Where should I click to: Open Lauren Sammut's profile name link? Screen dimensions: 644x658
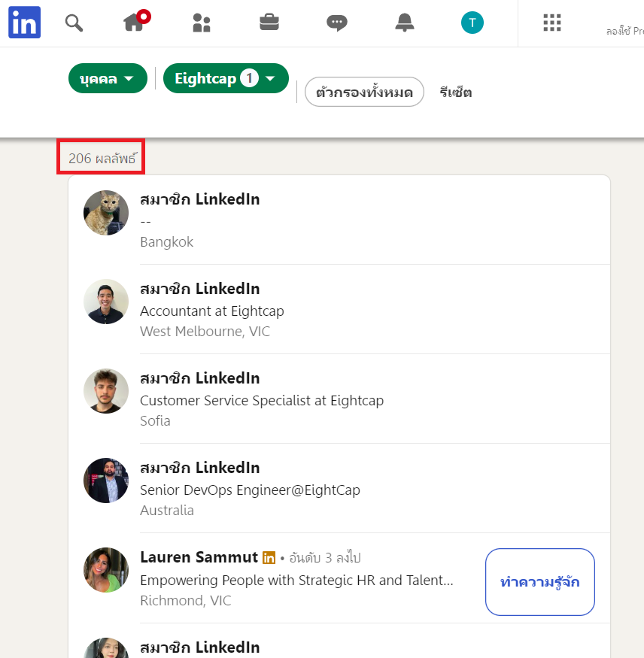click(x=199, y=557)
